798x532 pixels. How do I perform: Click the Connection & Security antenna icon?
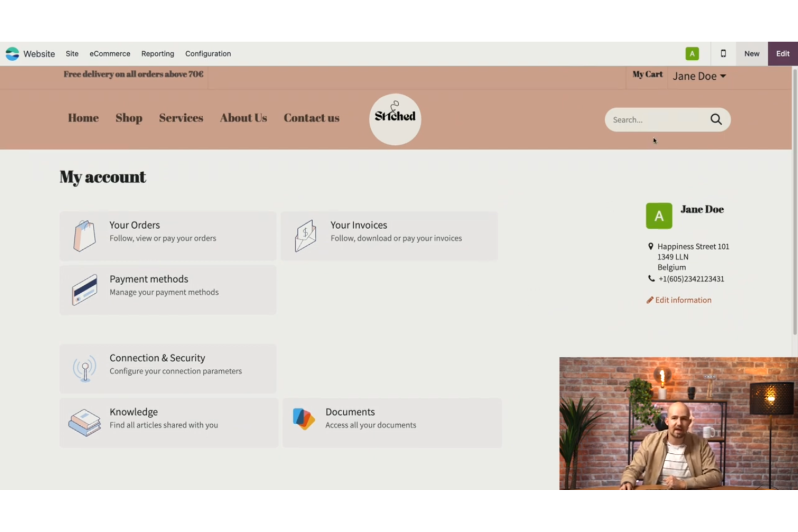(x=85, y=369)
